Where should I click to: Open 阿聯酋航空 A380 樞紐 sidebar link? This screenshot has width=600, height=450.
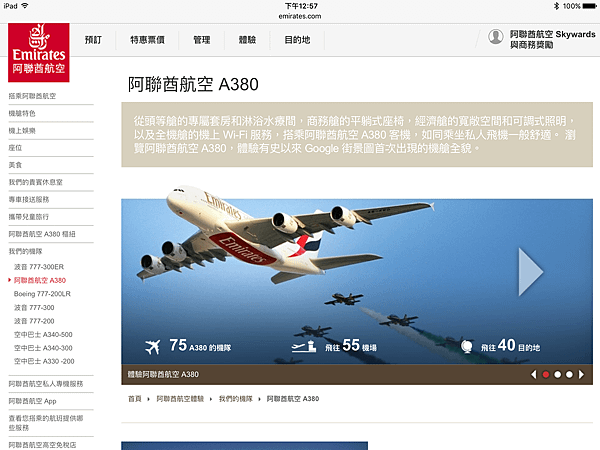point(42,234)
